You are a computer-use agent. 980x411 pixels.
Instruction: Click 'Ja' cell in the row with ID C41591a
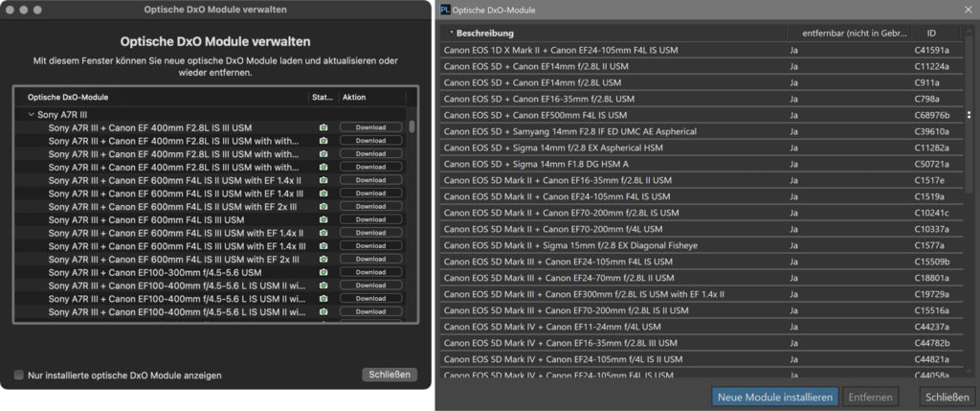793,50
